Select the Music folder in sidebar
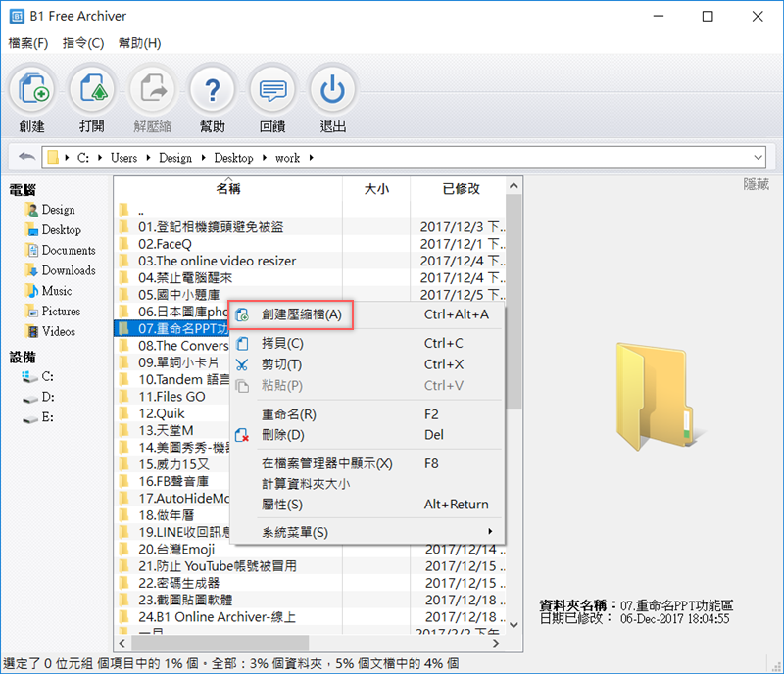This screenshot has width=784, height=674. (56, 291)
